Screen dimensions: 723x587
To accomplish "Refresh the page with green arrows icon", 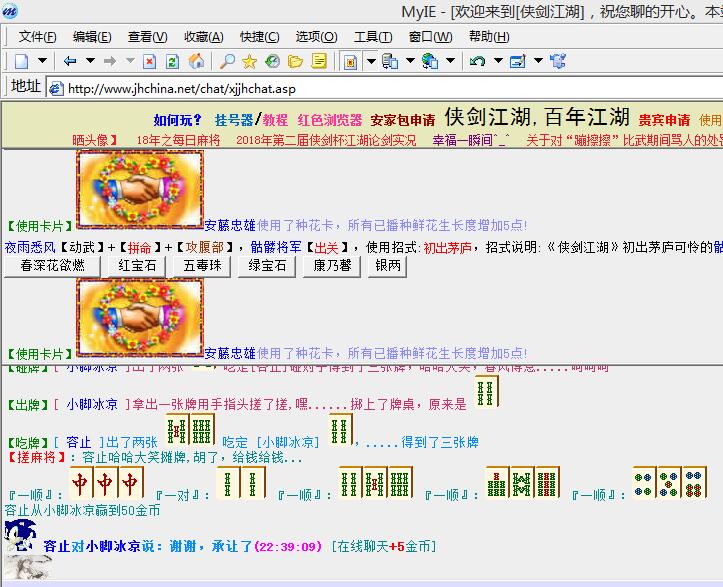I will (172, 61).
